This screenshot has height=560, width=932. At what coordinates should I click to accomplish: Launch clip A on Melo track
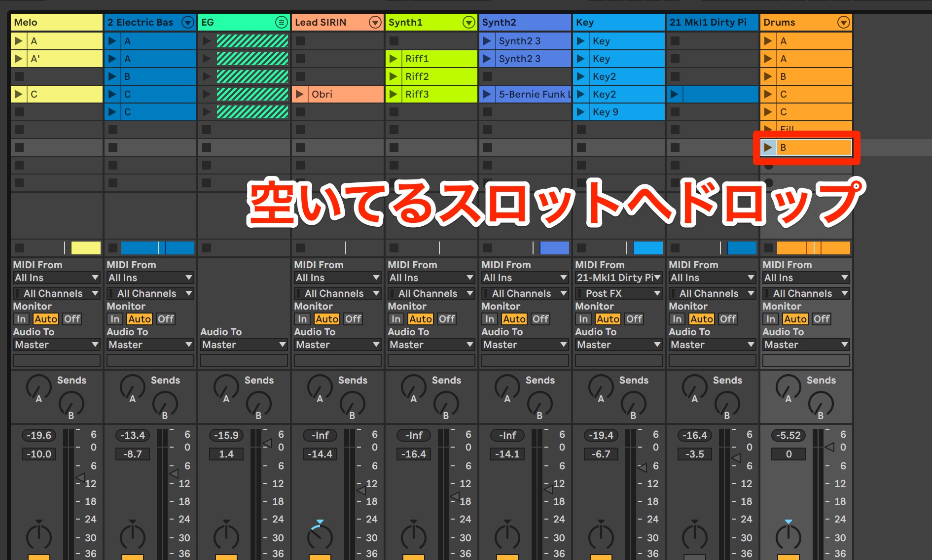click(19, 41)
